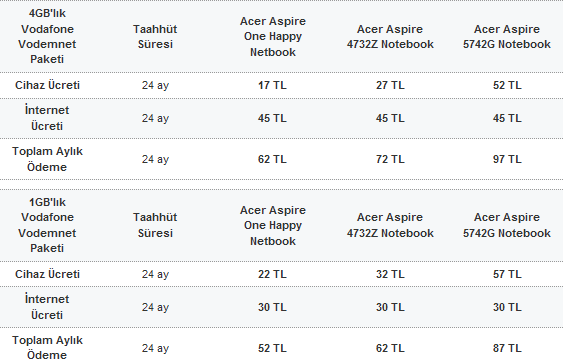Select the 87 TL total monthly payment
The height and width of the screenshot is (360, 563).
pyautogui.click(x=507, y=348)
